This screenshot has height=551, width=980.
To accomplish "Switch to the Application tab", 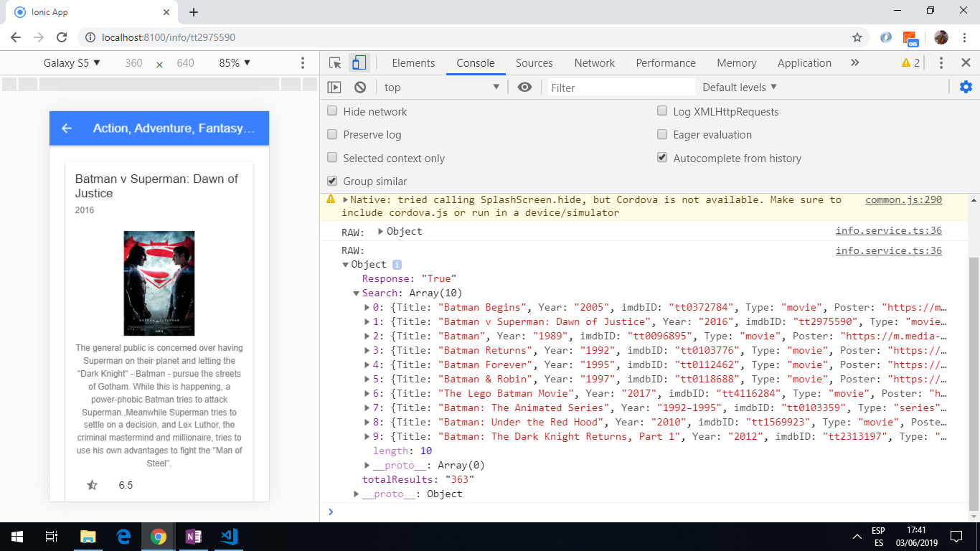I will pos(804,63).
